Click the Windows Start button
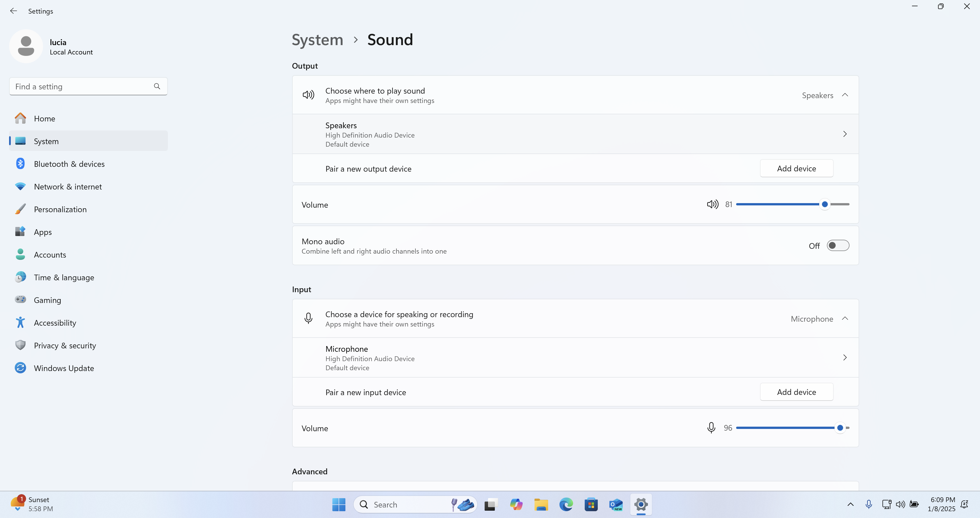980x518 pixels. tap(338, 505)
